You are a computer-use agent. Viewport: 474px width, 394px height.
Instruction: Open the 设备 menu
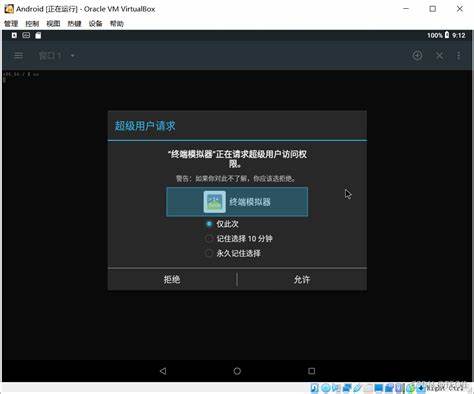pyautogui.click(x=95, y=24)
